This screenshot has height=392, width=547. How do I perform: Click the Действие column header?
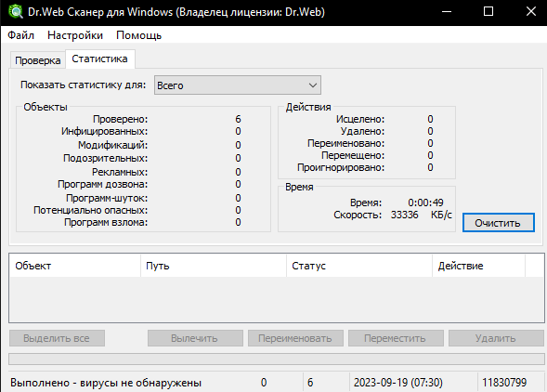coord(478,266)
